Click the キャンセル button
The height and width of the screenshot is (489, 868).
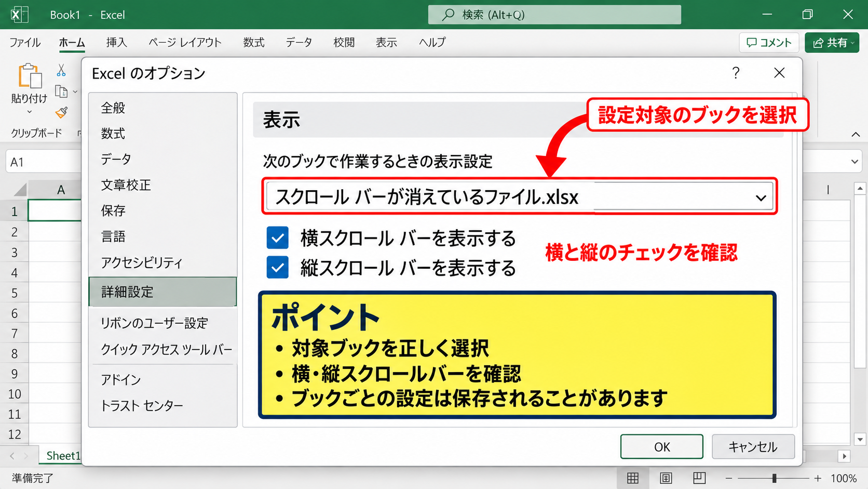click(x=753, y=447)
